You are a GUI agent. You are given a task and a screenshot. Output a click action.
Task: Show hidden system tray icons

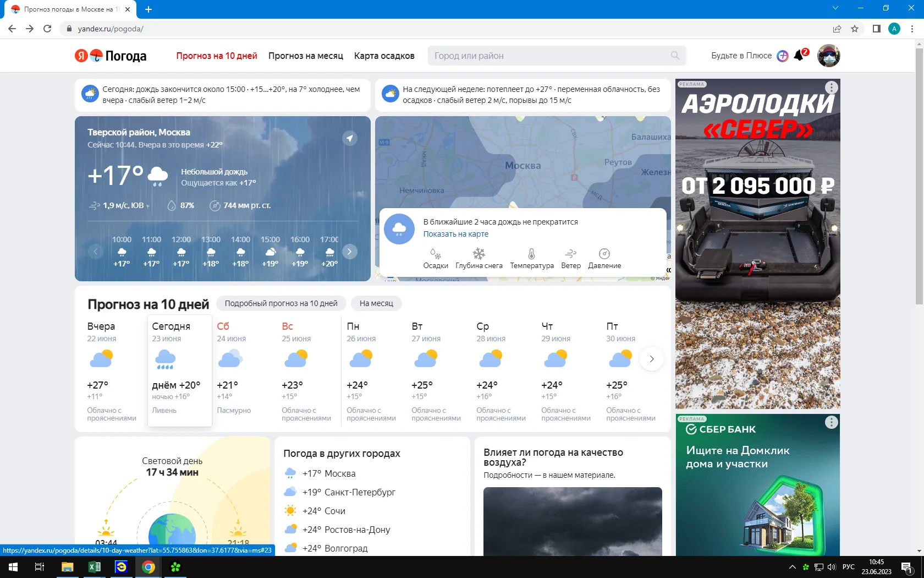(x=792, y=567)
